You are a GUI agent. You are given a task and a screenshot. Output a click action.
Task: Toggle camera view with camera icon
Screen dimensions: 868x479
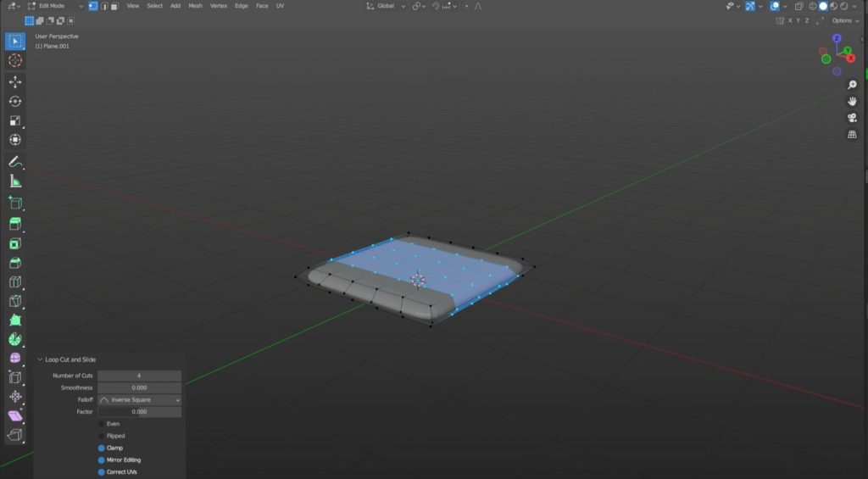[852, 118]
